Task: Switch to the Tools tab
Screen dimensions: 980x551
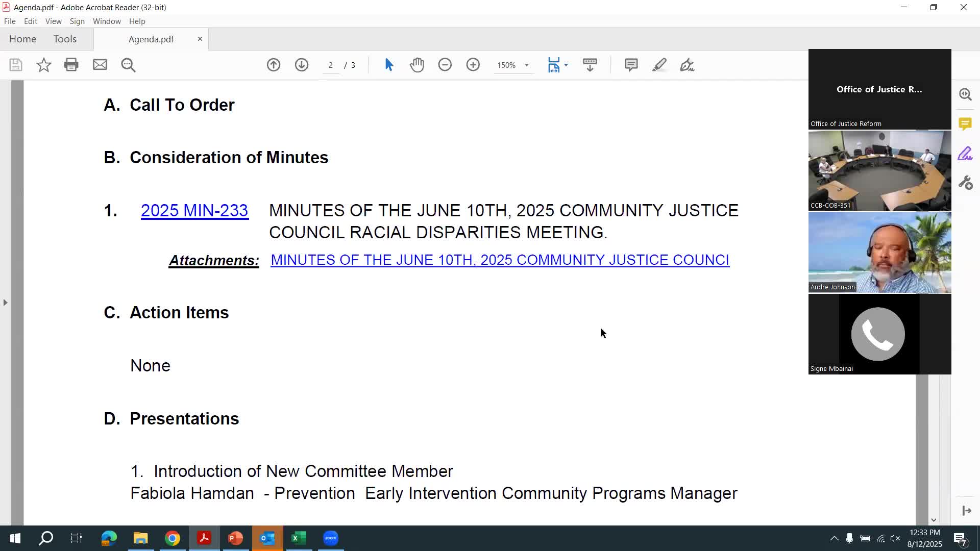Action: [x=65, y=39]
